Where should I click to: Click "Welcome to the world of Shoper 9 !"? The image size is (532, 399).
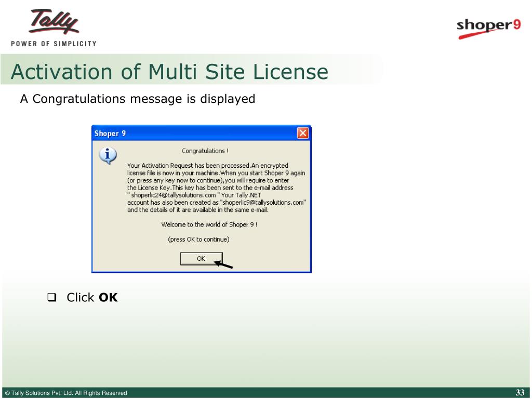209,224
